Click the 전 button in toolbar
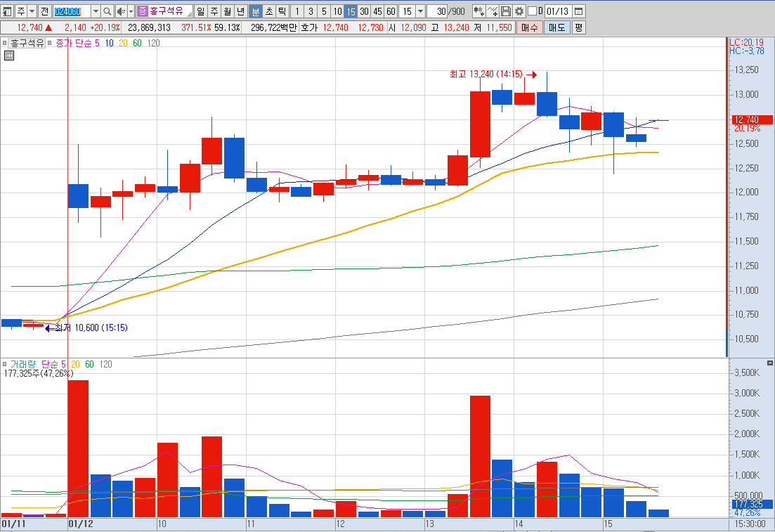The height and width of the screenshot is (532, 775). [x=44, y=11]
